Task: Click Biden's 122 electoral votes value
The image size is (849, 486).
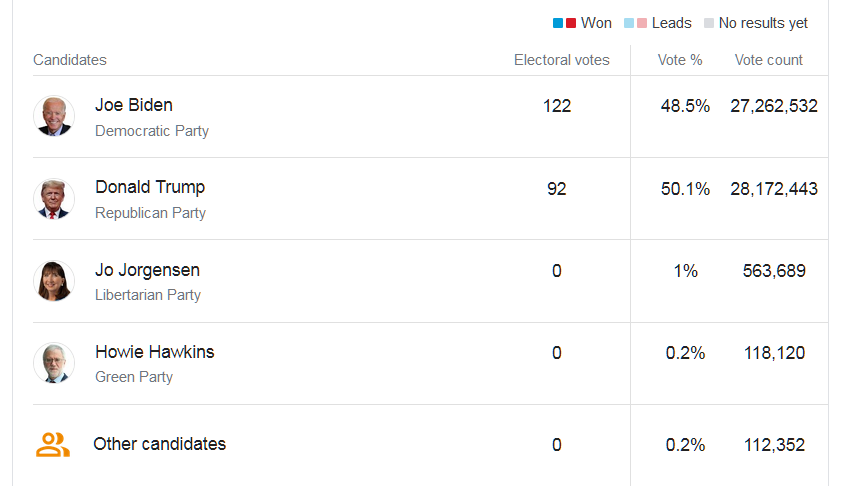Action: (x=557, y=106)
